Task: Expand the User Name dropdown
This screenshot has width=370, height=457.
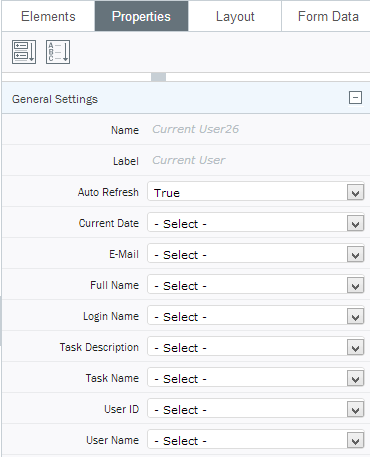Action: [256, 440]
